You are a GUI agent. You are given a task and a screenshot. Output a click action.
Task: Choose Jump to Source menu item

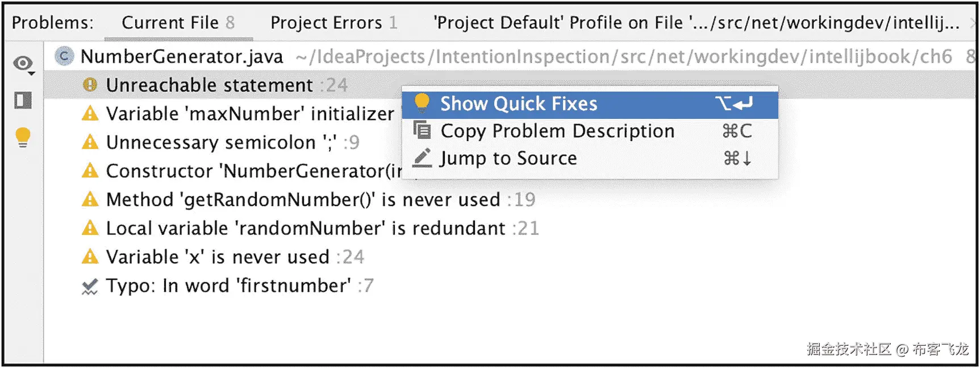pos(508,159)
